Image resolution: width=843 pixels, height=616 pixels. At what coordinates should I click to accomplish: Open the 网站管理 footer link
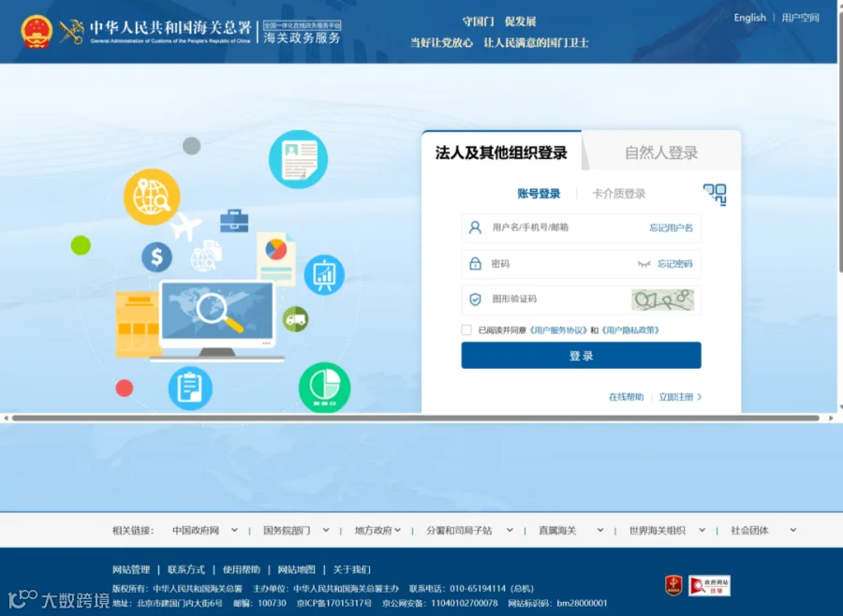coord(131,570)
